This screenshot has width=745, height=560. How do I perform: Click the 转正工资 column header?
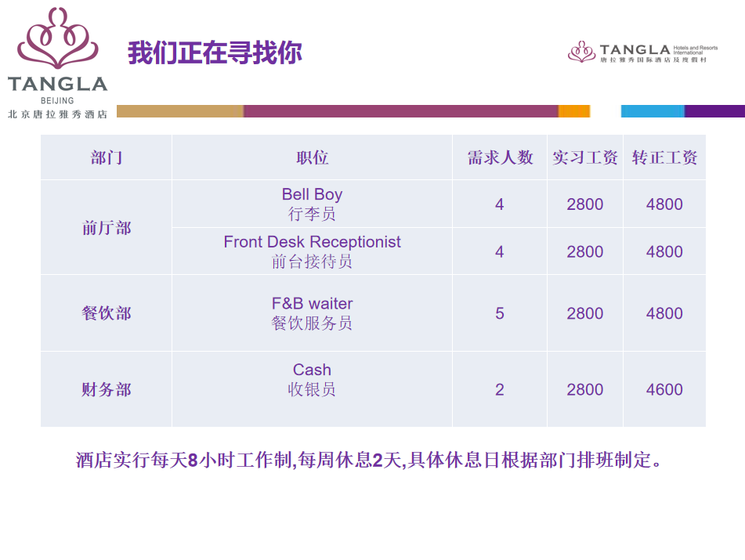[664, 157]
